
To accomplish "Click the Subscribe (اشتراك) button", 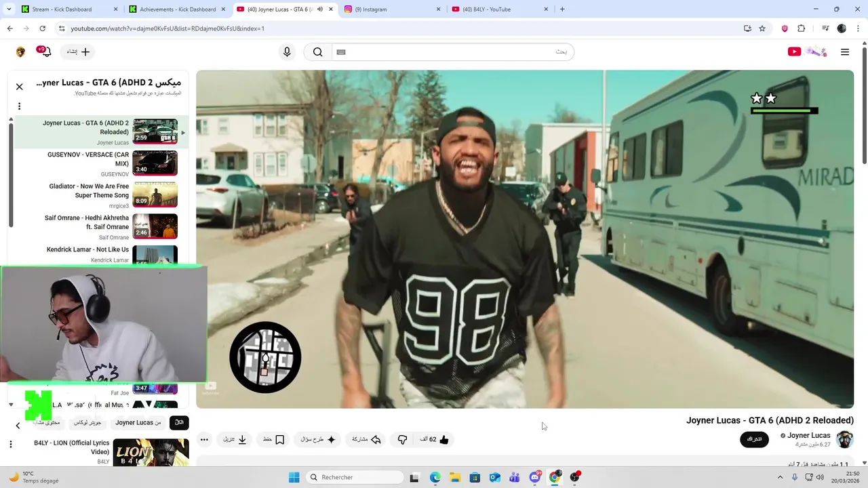I will tap(755, 439).
